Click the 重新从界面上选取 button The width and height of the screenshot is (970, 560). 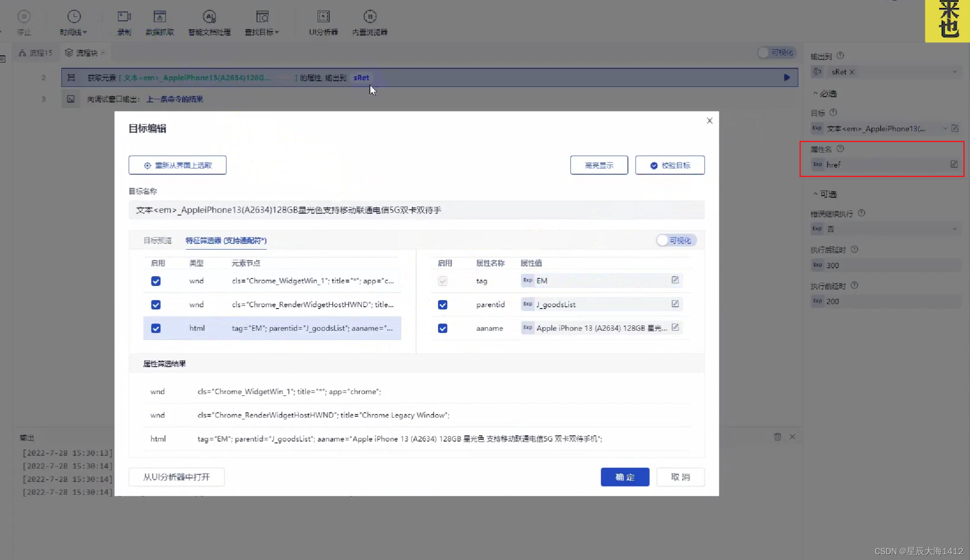click(177, 165)
